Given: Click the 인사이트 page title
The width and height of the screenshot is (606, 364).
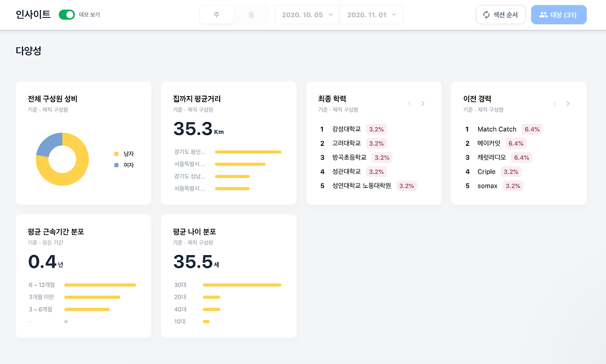Looking at the screenshot, I should (33, 15).
